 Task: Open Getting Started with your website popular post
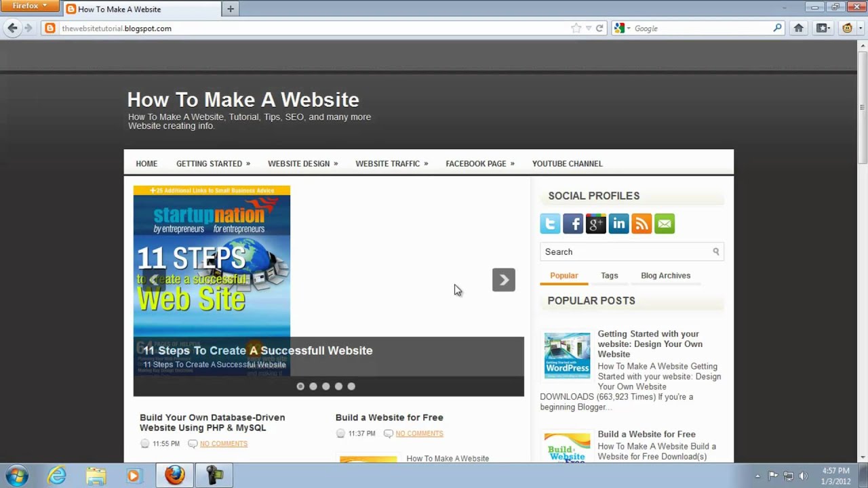pyautogui.click(x=650, y=344)
